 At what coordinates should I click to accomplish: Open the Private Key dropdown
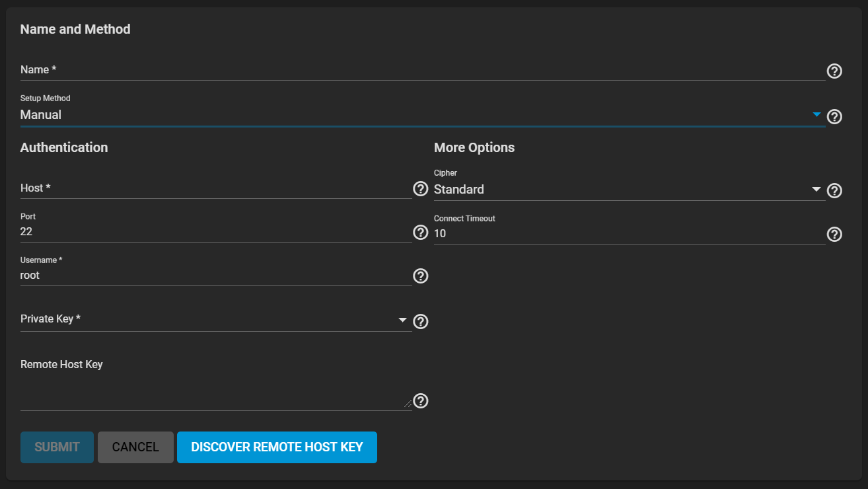click(x=216, y=320)
